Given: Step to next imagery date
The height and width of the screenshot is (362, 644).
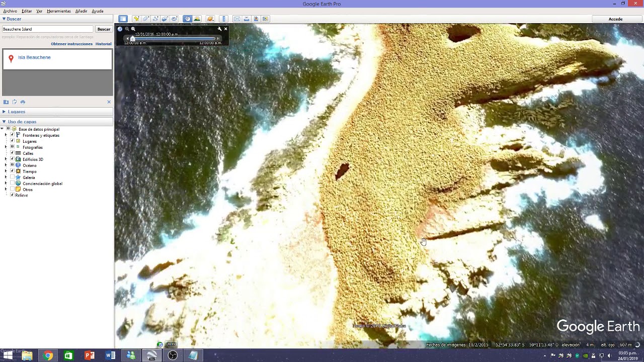Looking at the screenshot, I should pyautogui.click(x=218, y=38).
